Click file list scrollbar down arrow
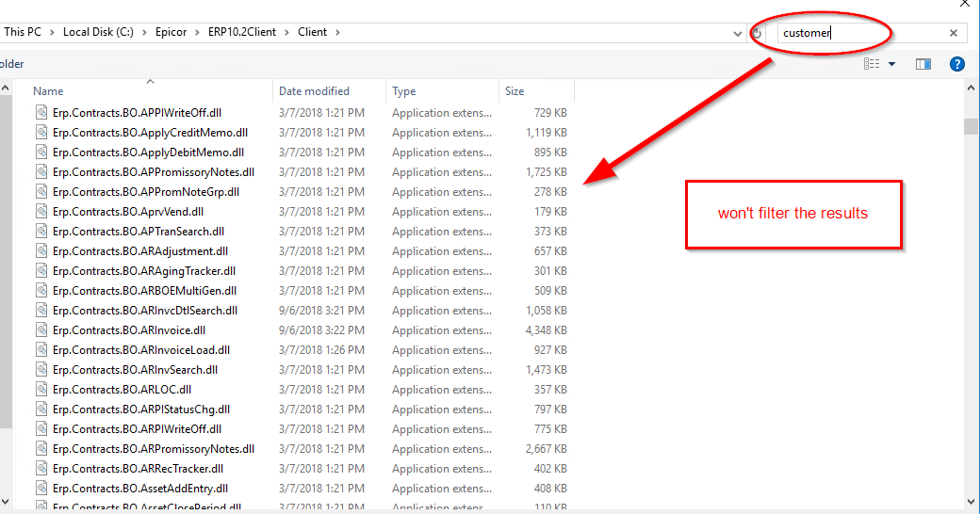This screenshot has width=980, height=514. (x=971, y=501)
